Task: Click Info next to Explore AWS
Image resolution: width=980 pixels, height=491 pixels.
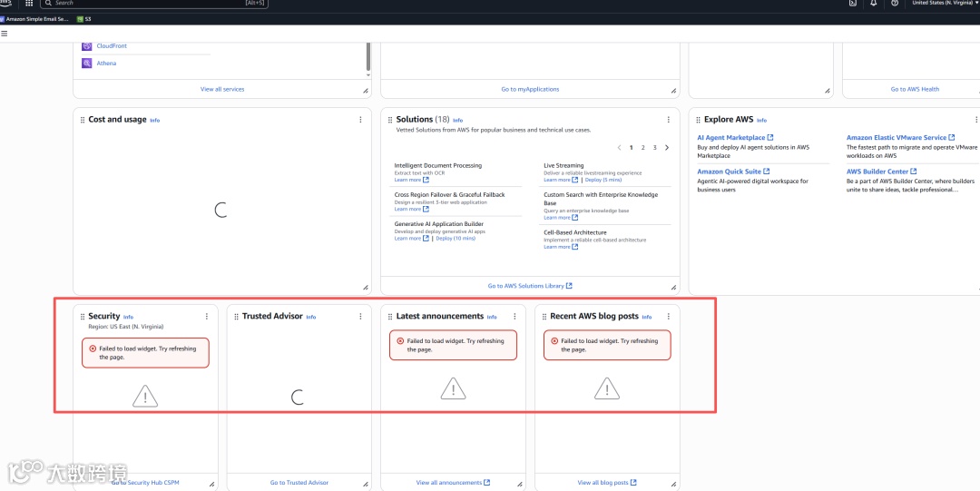Action: [761, 120]
